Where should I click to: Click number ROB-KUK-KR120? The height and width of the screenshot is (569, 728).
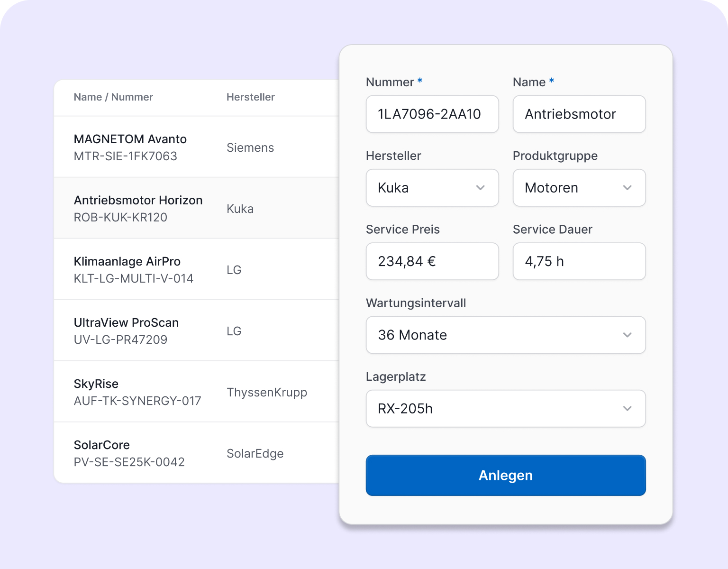pos(120,217)
